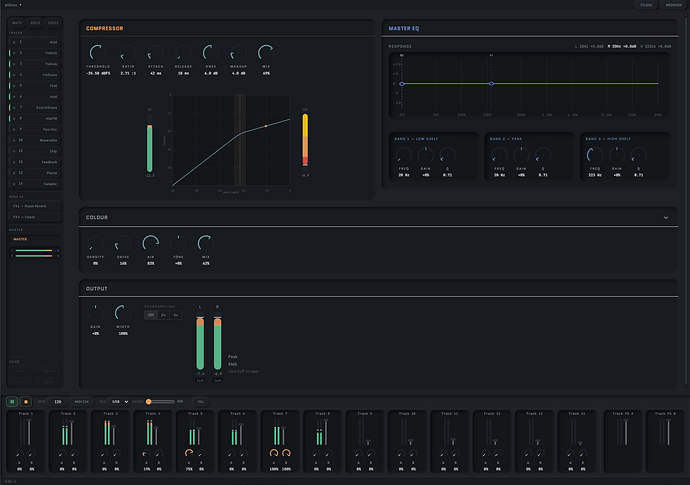Select track 14 Sampler in list

(35, 184)
